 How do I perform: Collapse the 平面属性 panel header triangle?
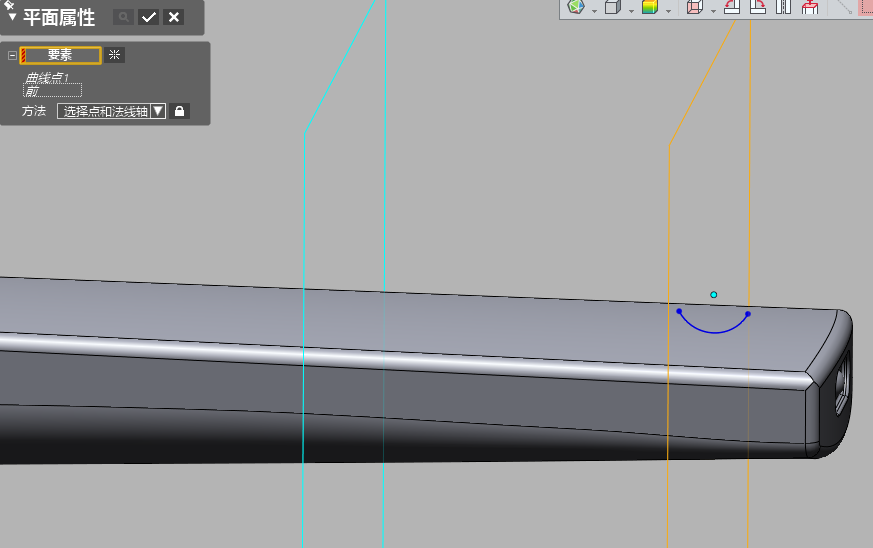coord(12,18)
